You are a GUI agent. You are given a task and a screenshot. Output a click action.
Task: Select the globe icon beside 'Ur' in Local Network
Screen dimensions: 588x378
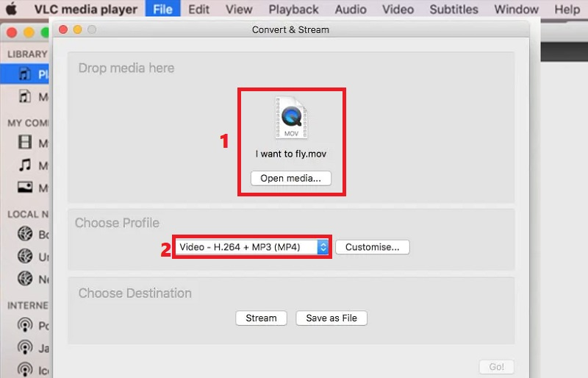25,257
